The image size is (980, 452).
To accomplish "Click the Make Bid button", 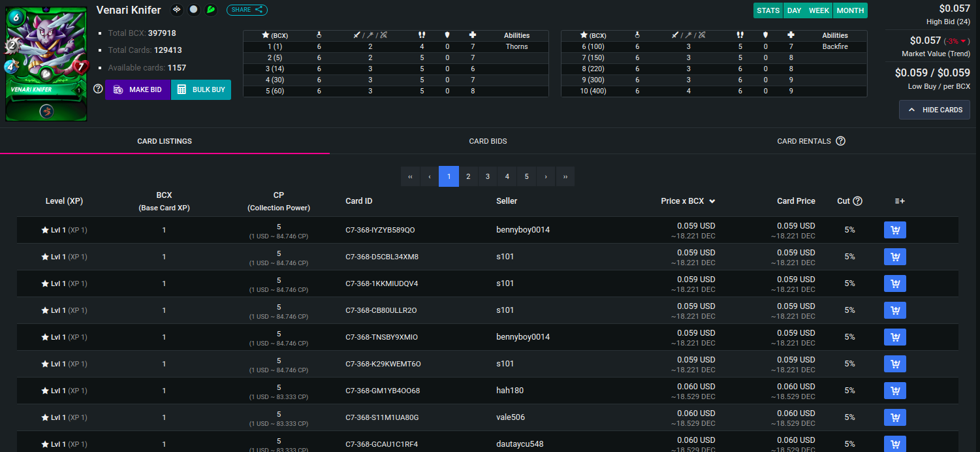I will (138, 89).
